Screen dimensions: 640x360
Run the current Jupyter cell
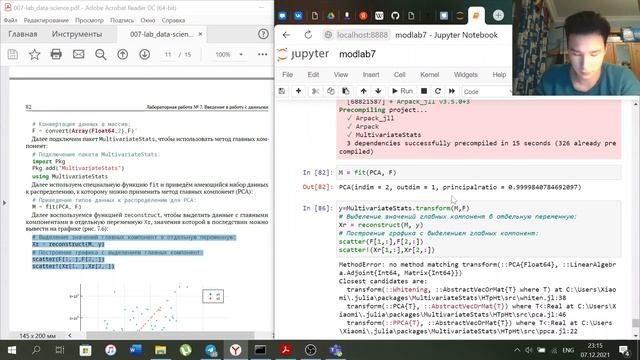402,91
